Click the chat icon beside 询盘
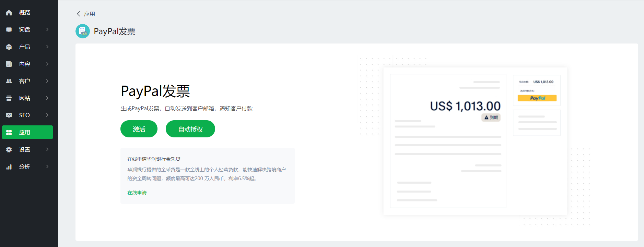 point(9,30)
